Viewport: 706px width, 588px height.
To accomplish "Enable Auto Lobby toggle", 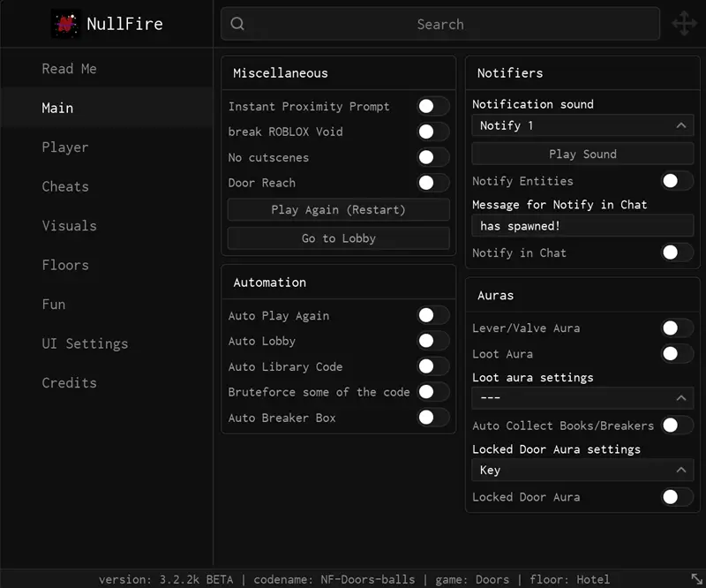I will tap(433, 341).
